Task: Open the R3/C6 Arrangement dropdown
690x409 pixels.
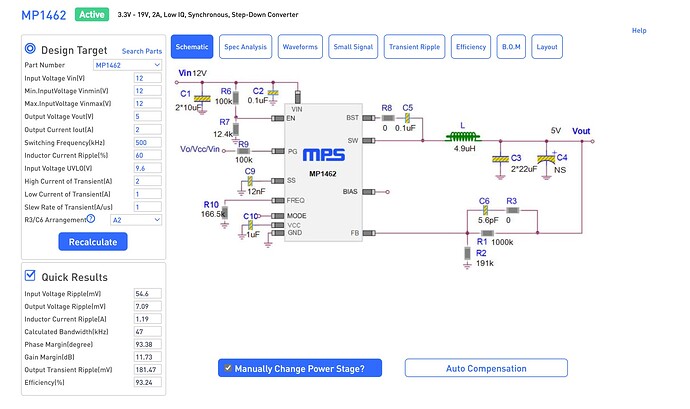Action: pos(136,220)
